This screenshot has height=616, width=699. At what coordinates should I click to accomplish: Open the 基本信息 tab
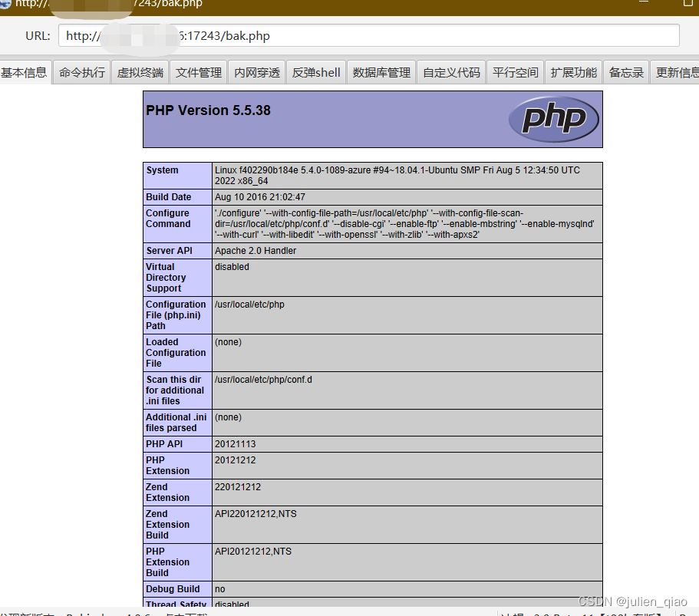coord(25,72)
